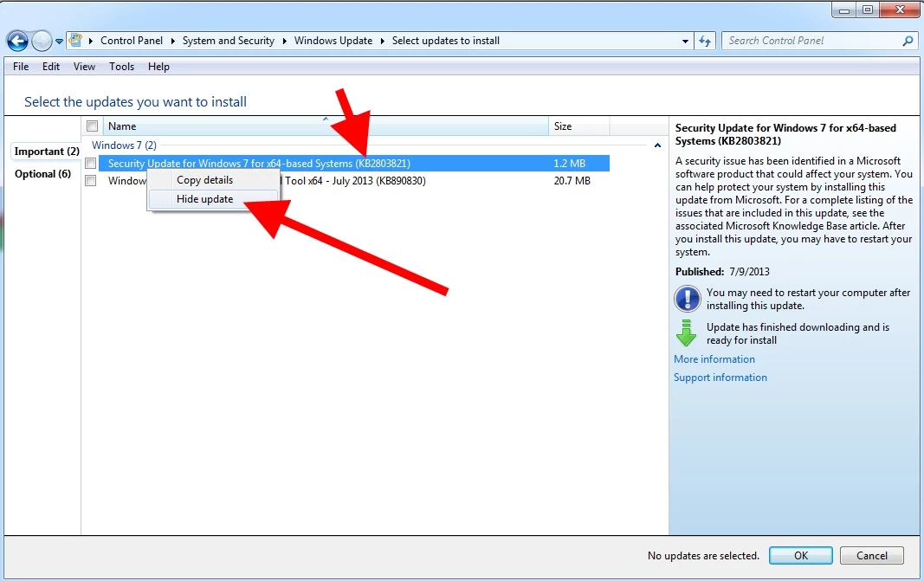Go to System and Security breadcrumb
The width and height of the screenshot is (924, 581).
pyautogui.click(x=228, y=41)
